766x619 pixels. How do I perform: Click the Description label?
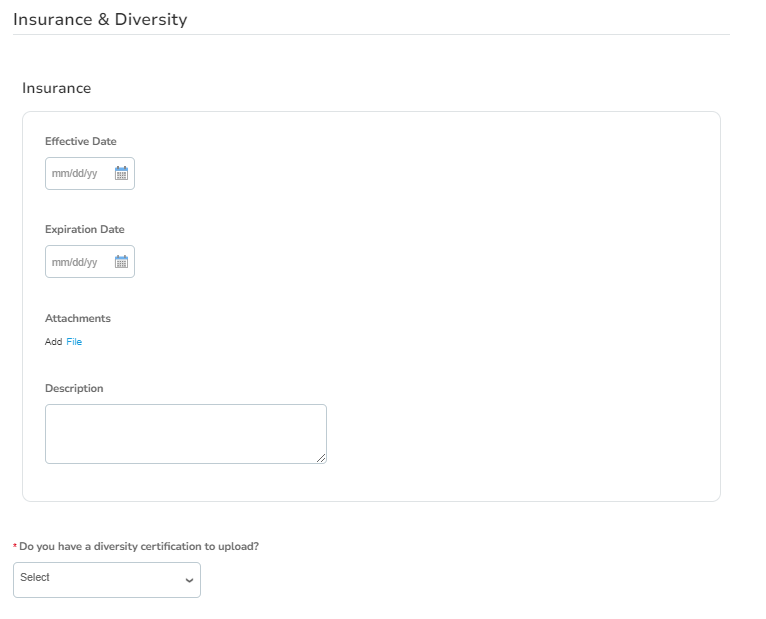(74, 388)
